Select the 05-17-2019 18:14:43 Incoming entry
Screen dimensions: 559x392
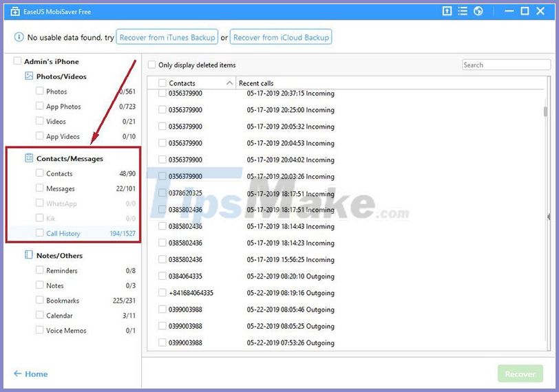pos(291,226)
